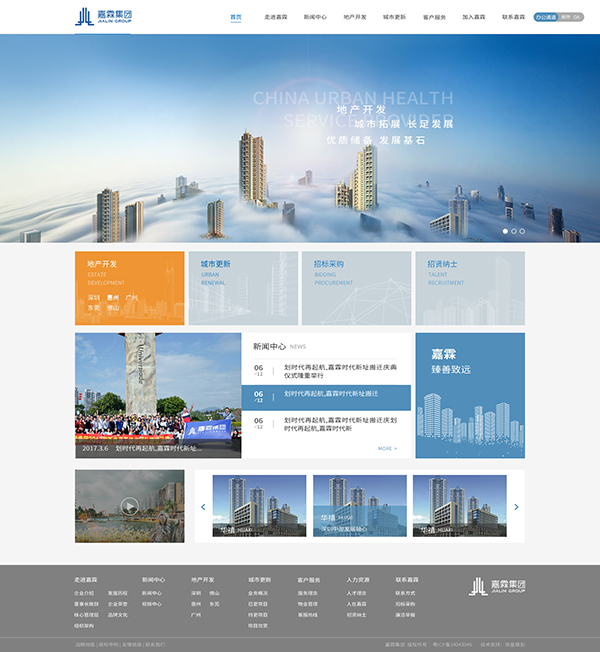
Task: Click 视频中心 in footer
Action: [x=152, y=604]
